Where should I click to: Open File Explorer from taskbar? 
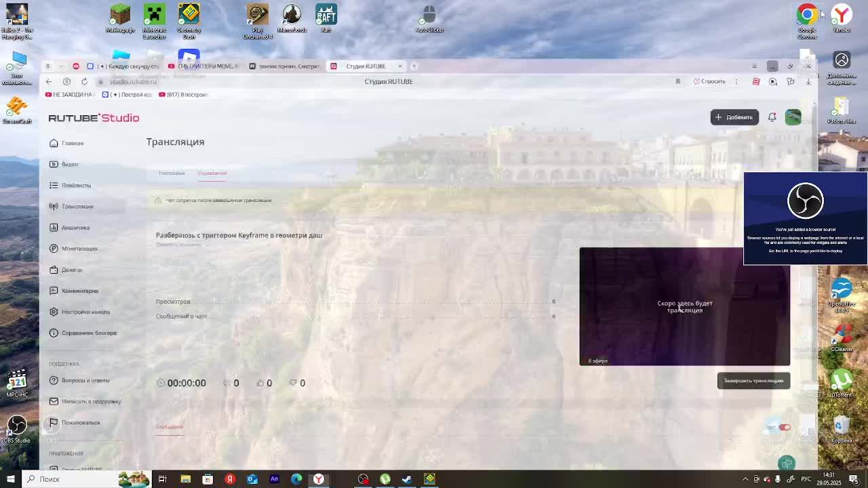[x=185, y=479]
